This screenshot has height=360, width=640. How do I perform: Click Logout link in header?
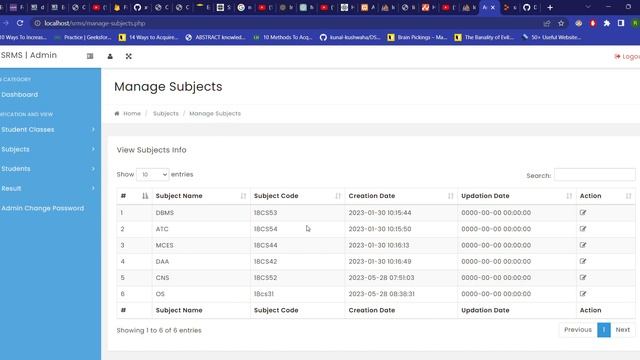(627, 56)
